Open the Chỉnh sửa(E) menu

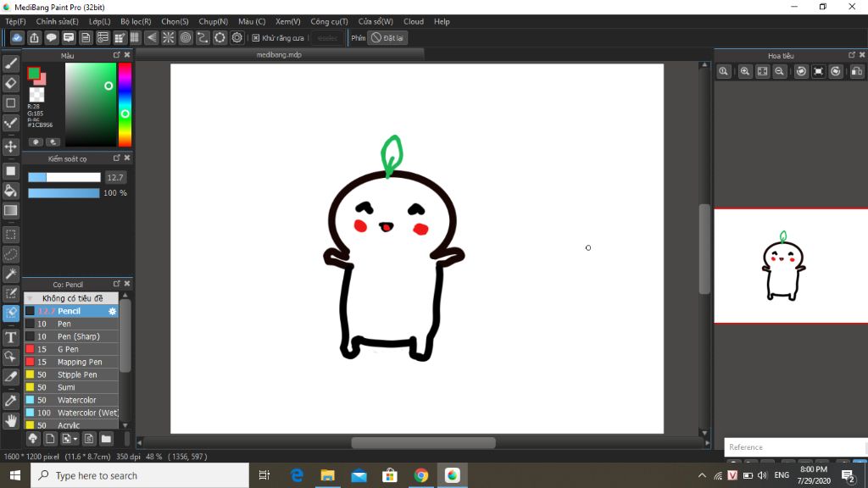(x=57, y=21)
